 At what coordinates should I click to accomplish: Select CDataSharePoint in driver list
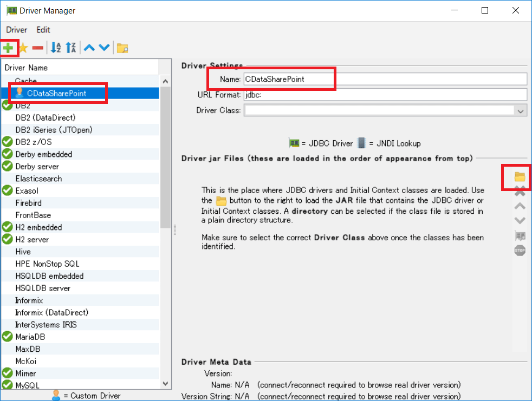80,93
